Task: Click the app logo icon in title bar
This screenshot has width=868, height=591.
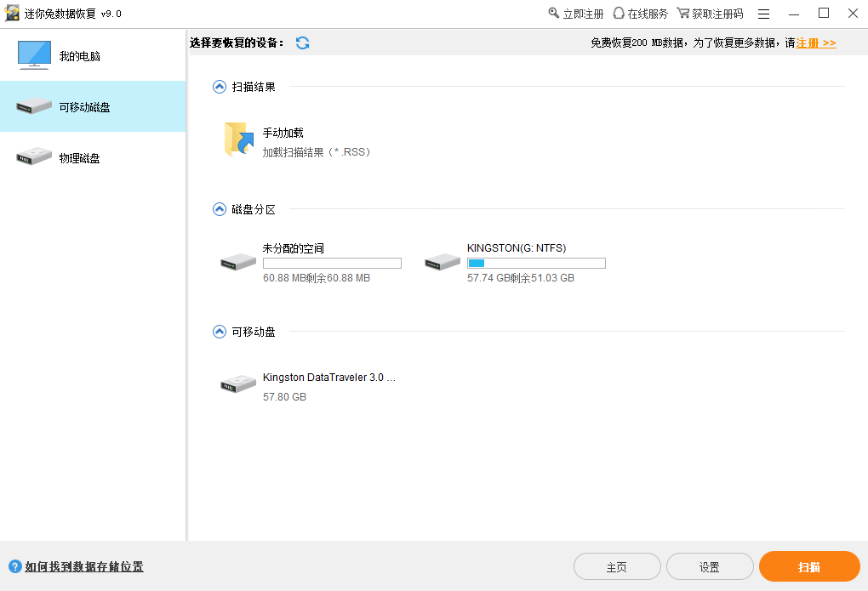Action: coord(12,14)
